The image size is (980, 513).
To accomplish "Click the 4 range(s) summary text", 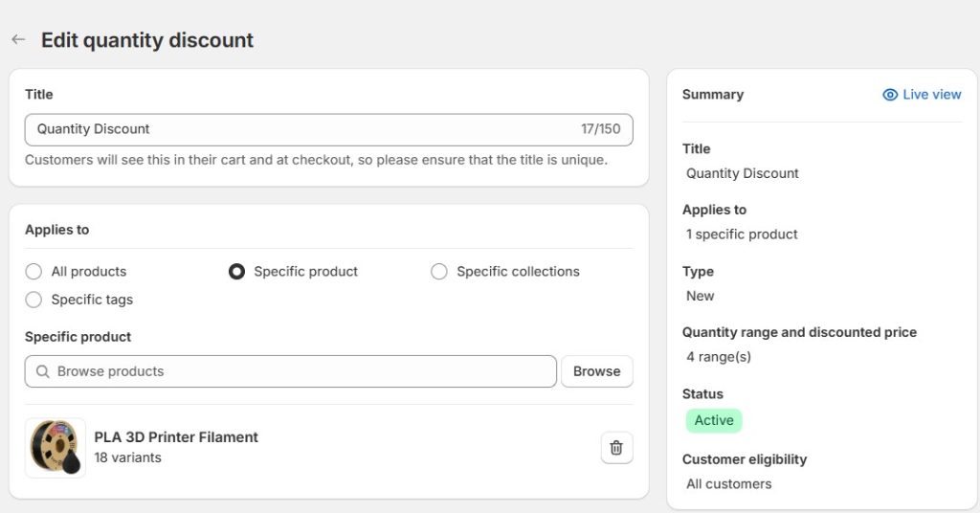I will coord(718,357).
